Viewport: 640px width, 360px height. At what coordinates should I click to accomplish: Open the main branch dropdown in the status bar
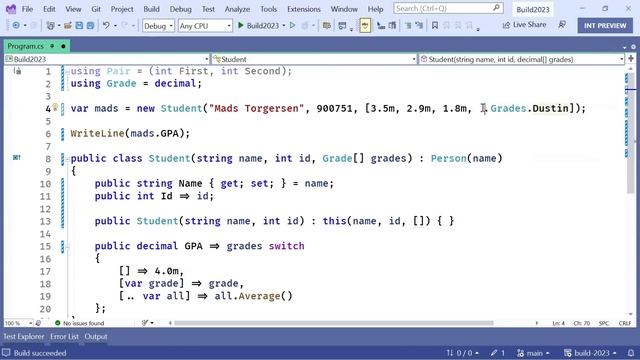click(533, 353)
